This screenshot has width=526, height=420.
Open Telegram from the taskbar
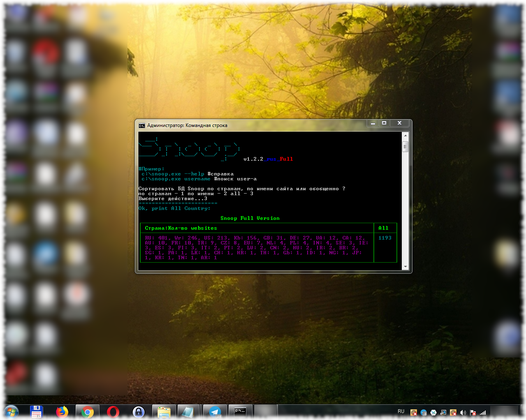pos(215,412)
